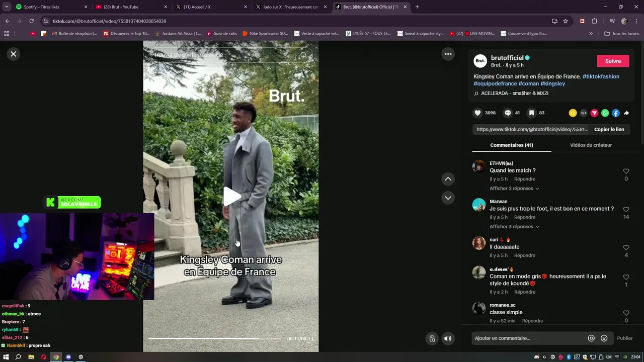Viewport: 644px width, 362px height.
Task: Switch to ludo sur X browser tab
Action: (x=290, y=7)
